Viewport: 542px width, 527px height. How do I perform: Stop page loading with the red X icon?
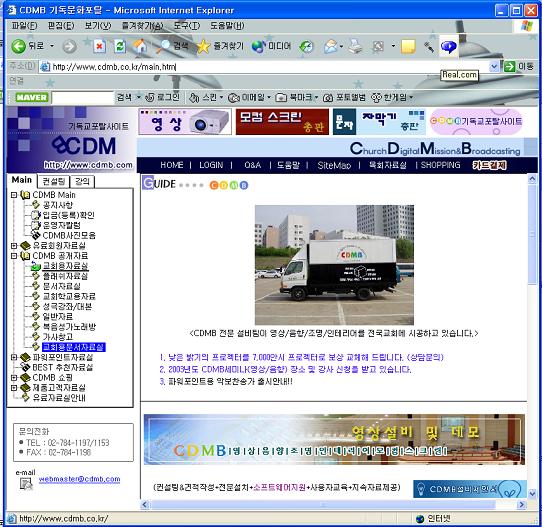tap(99, 46)
